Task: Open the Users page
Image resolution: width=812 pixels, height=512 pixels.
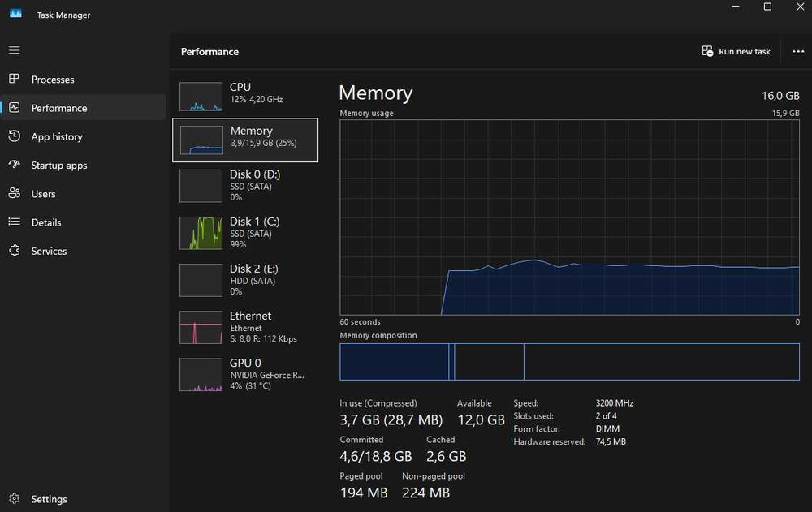Action: (83, 194)
